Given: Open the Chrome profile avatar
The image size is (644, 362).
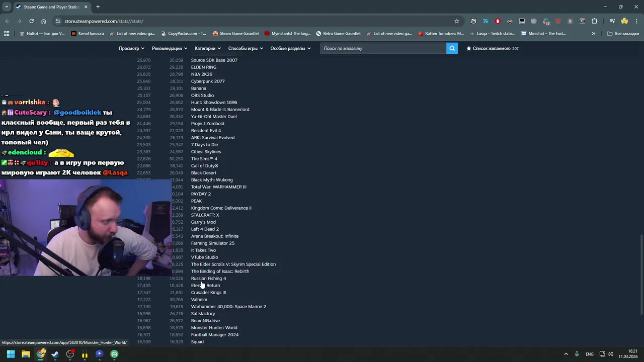Looking at the screenshot, I should coord(624,21).
